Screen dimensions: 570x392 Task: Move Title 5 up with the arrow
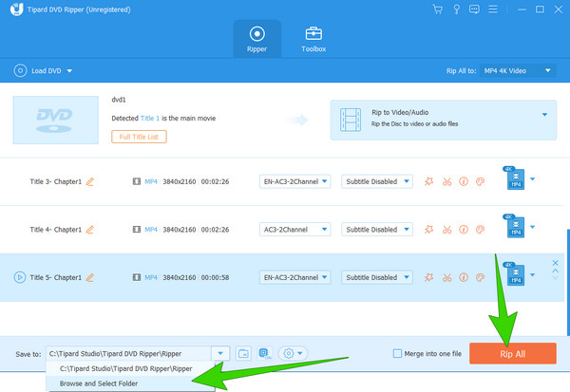(555, 271)
